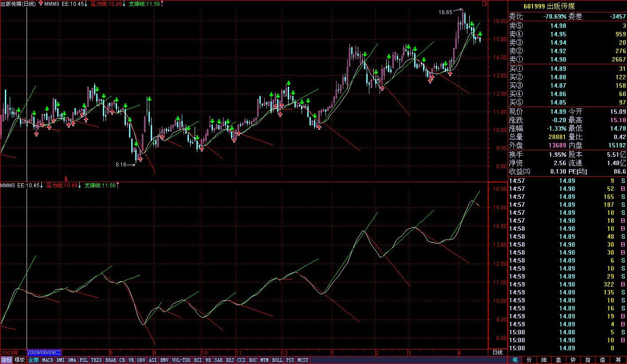Open the OBV indicator tab
Viewport: 627px width, 364px height.
coord(141,360)
